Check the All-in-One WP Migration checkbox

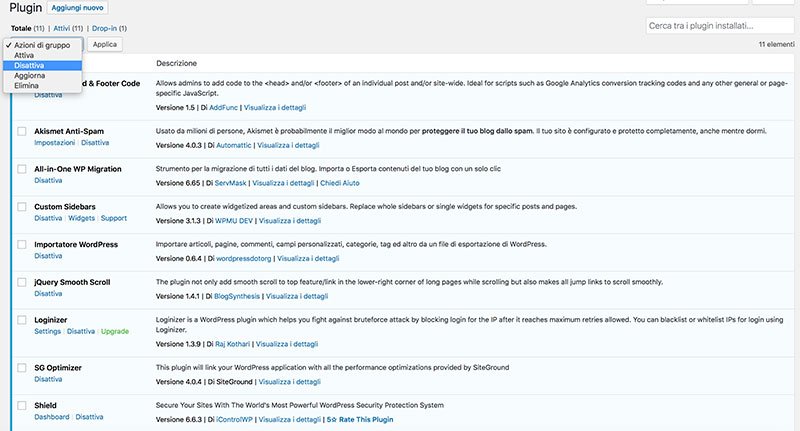click(x=22, y=169)
